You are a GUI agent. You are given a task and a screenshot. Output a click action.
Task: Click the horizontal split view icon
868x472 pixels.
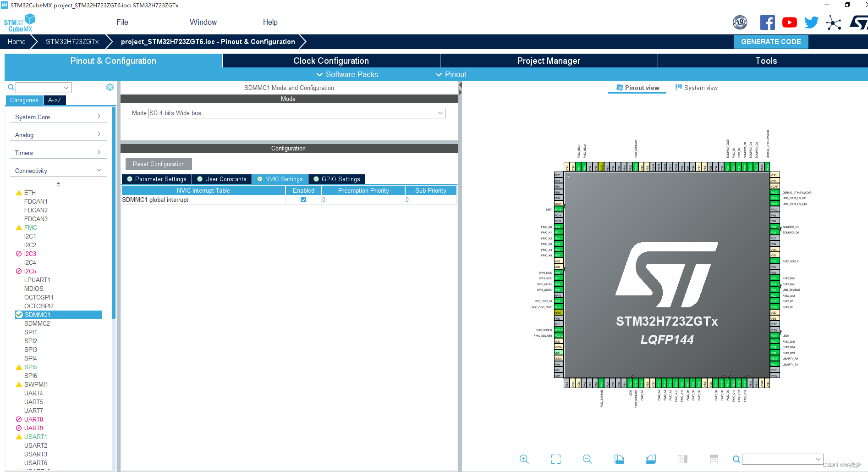click(x=714, y=459)
